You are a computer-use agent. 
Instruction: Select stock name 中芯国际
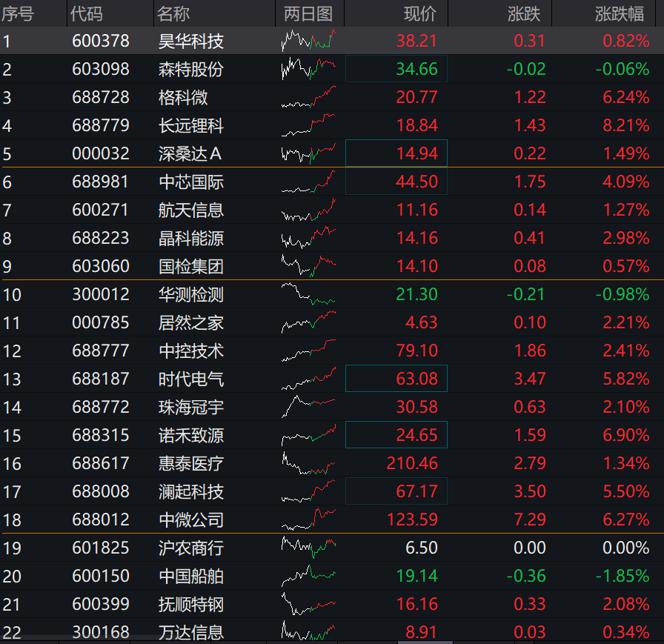pyautogui.click(x=191, y=182)
